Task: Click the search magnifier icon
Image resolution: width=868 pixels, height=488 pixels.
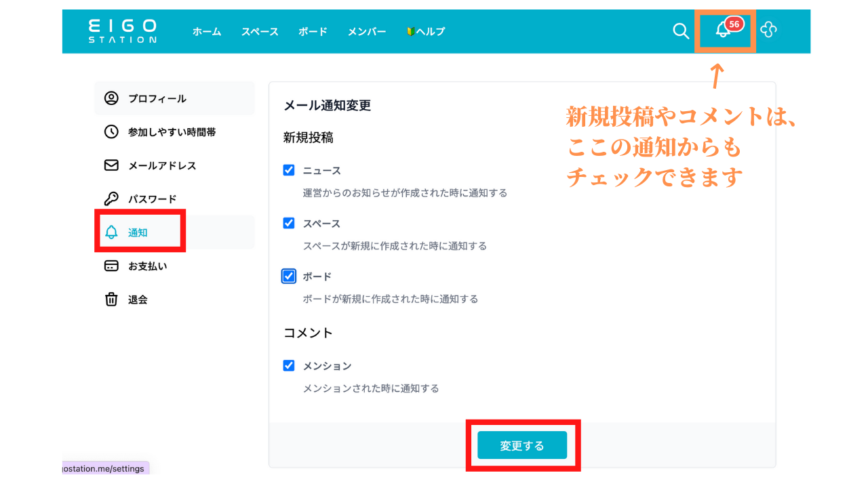Action: tap(681, 31)
